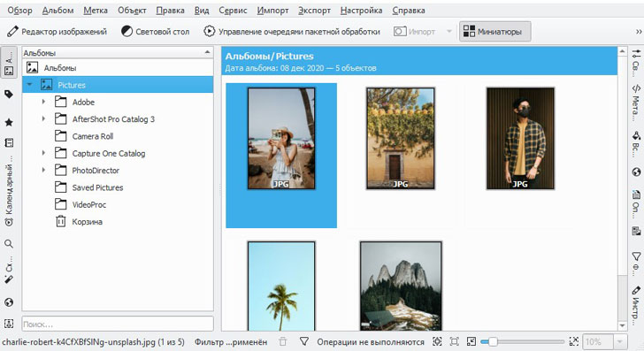644x351 pixels.
Task: Open the Корзина trash item
Action: click(87, 222)
